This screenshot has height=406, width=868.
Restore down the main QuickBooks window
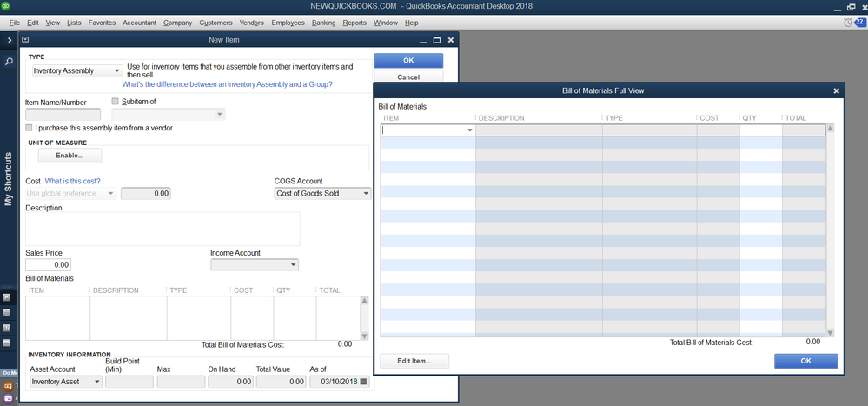click(x=851, y=7)
